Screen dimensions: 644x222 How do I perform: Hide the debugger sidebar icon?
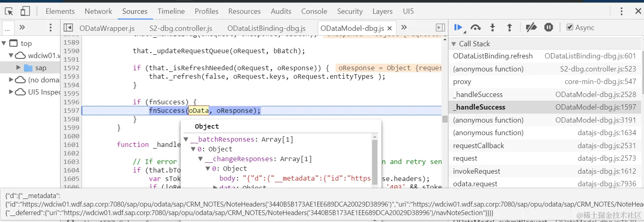tap(440, 28)
